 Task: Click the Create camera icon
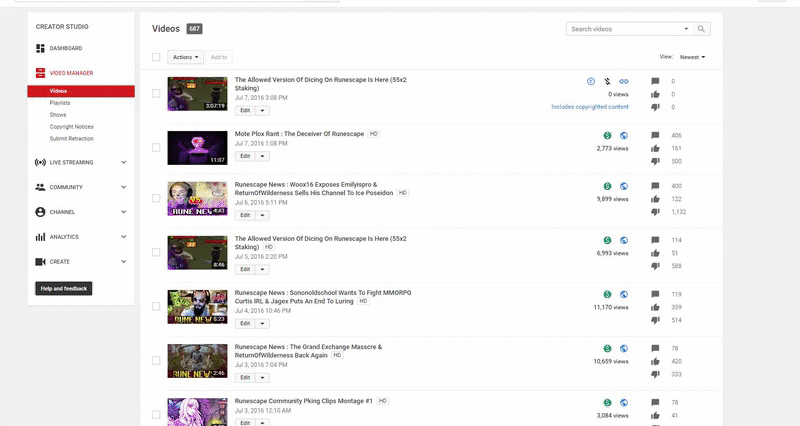[40, 262]
